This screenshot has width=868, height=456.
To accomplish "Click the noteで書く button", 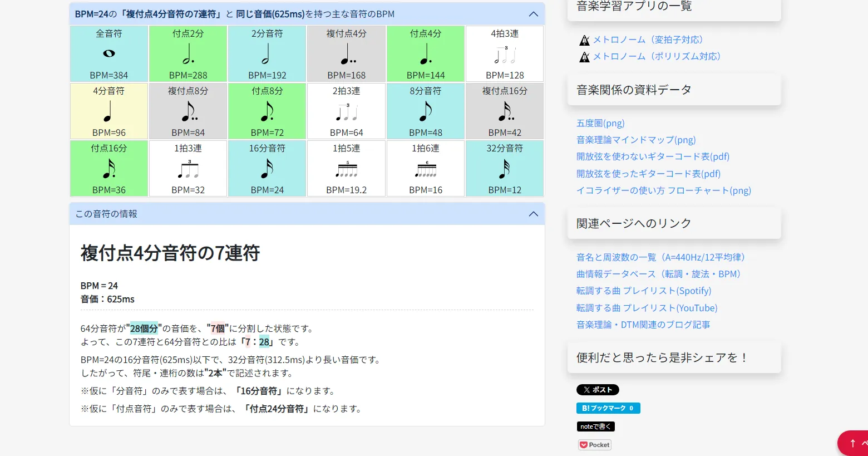I will click(x=595, y=426).
